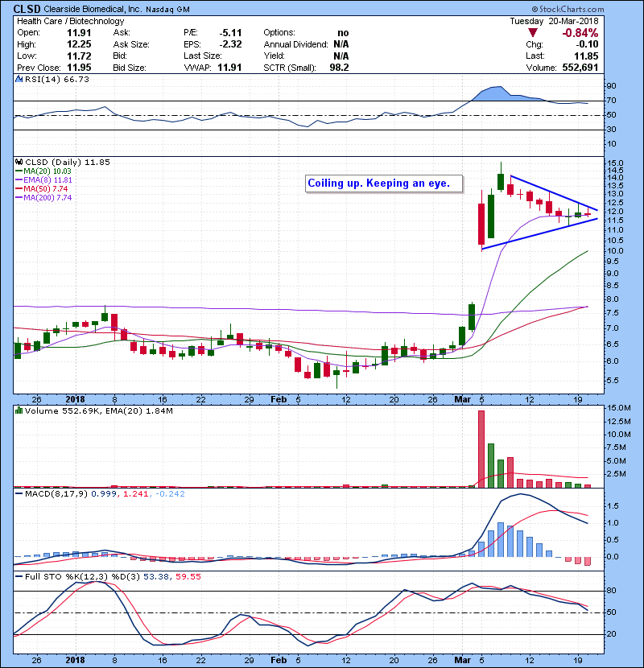
Task: Click the P/E value -5.11
Action: pyautogui.click(x=230, y=33)
